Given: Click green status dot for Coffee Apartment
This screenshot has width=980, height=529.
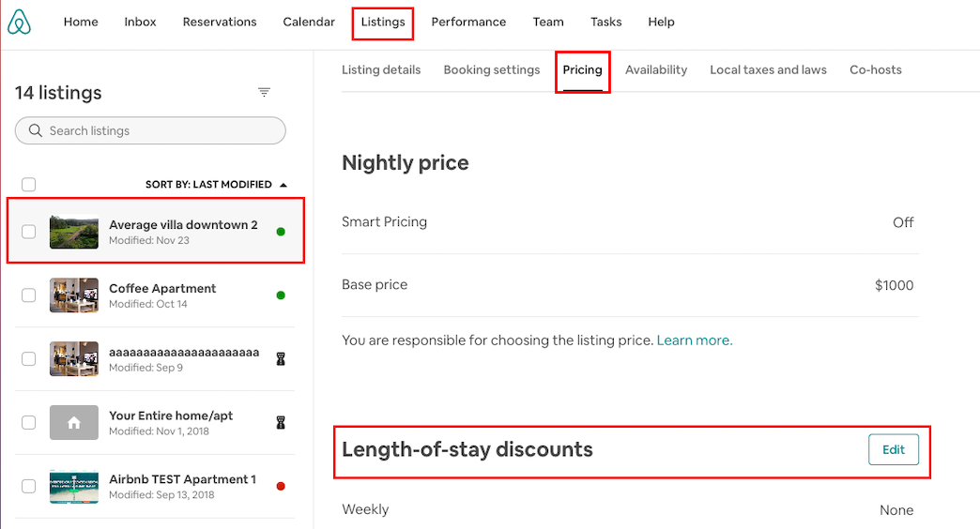Looking at the screenshot, I should click(x=281, y=295).
